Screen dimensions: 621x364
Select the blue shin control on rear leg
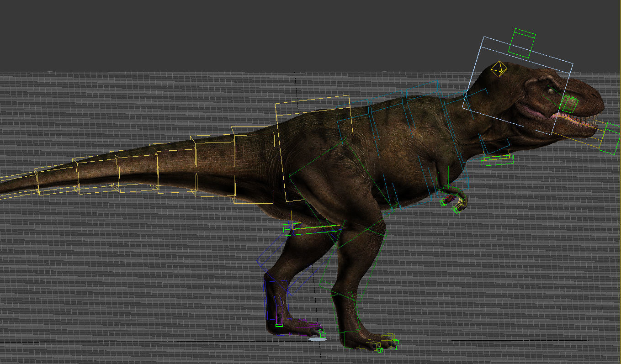pos(276,299)
